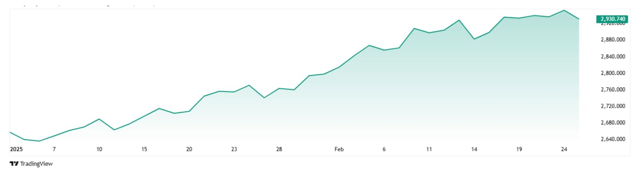The width and height of the screenshot is (644, 174).
Task: Click the TradingView logo icon
Action: 14,164
